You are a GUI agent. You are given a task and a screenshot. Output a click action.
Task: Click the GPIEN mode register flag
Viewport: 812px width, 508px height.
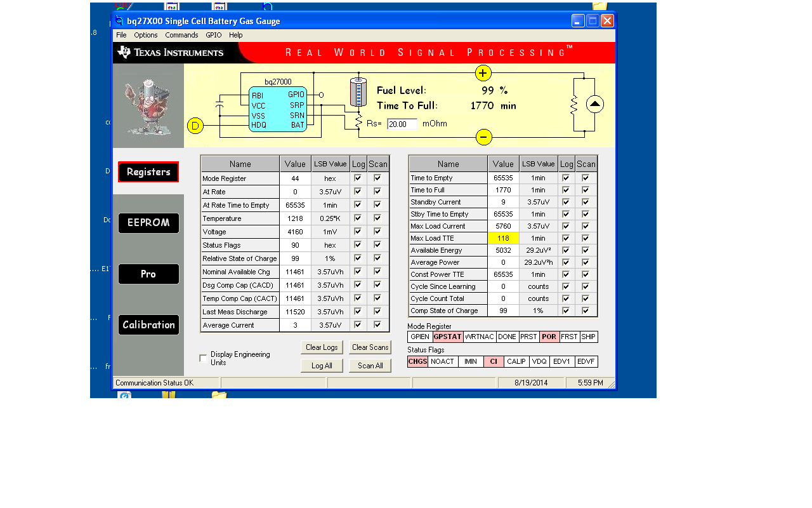pos(420,337)
